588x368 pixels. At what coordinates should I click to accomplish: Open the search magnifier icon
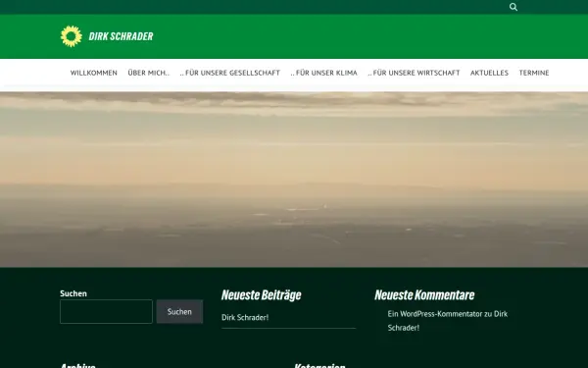[x=514, y=7]
